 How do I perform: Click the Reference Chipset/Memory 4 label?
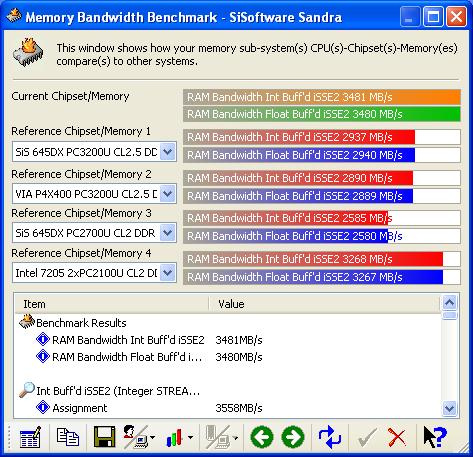81,253
